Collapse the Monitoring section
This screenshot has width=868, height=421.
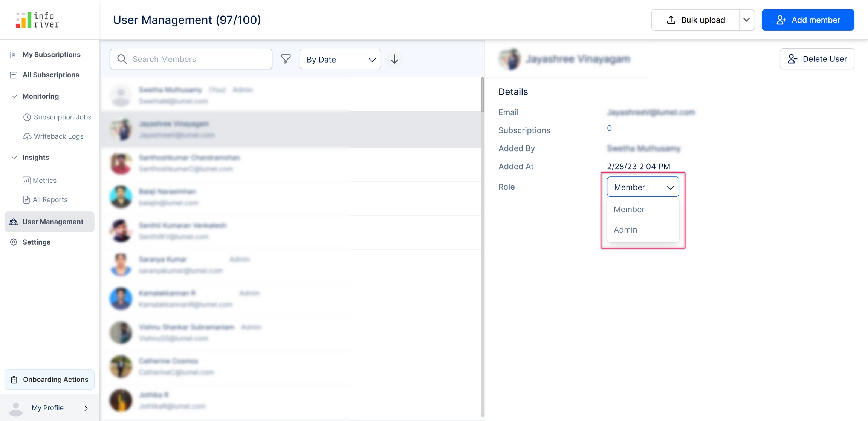tap(14, 96)
